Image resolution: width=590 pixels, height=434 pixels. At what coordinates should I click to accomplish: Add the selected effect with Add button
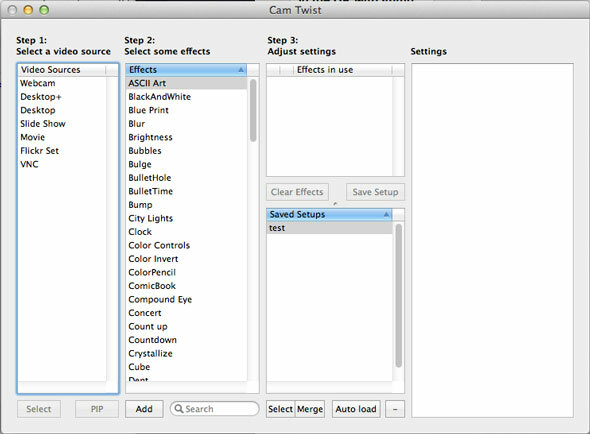(x=144, y=409)
